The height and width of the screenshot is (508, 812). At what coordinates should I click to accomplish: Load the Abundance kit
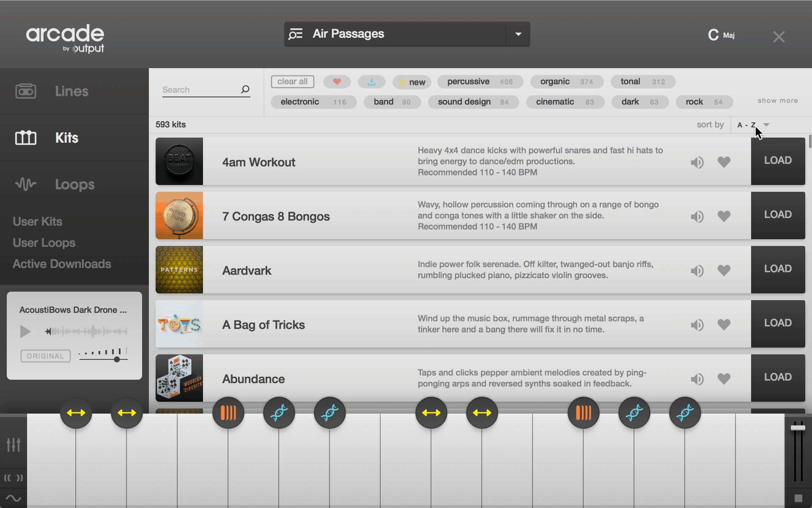[778, 378]
